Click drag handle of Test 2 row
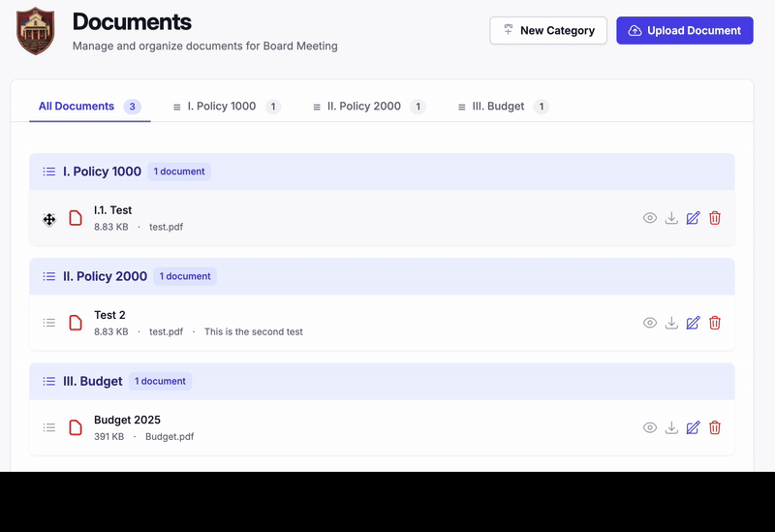Image resolution: width=775 pixels, height=532 pixels. click(x=49, y=323)
